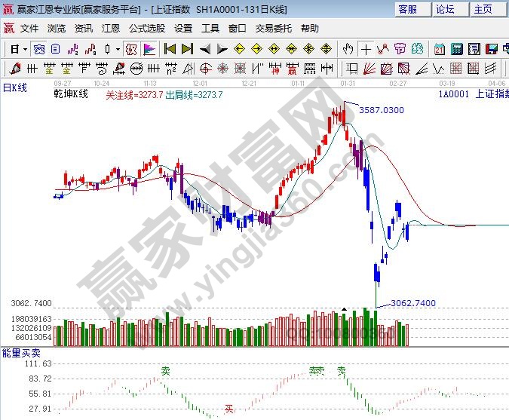This screenshot has height=420, width=509.
Task: Expand the candlestick chart type dropdown arrow
Action: pos(117,49)
